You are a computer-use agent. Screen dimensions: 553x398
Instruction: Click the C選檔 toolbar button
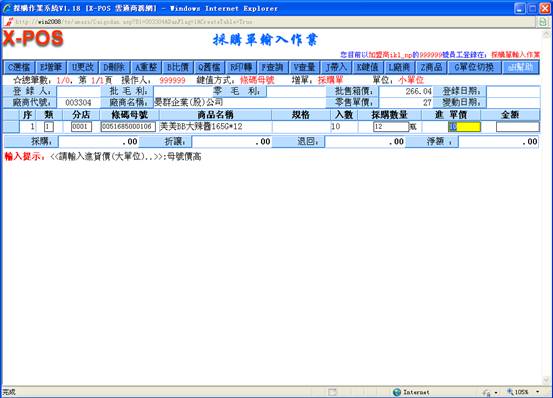[x=19, y=67]
